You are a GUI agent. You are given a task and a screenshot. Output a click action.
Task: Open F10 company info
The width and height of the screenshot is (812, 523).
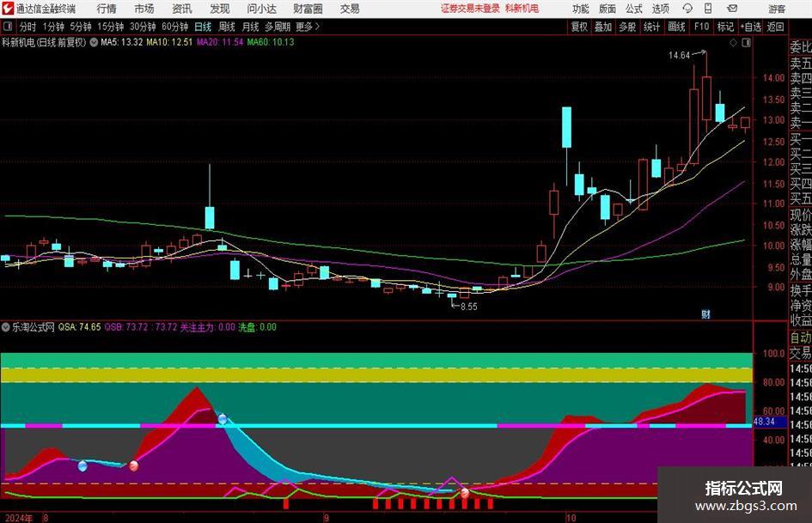(x=701, y=27)
